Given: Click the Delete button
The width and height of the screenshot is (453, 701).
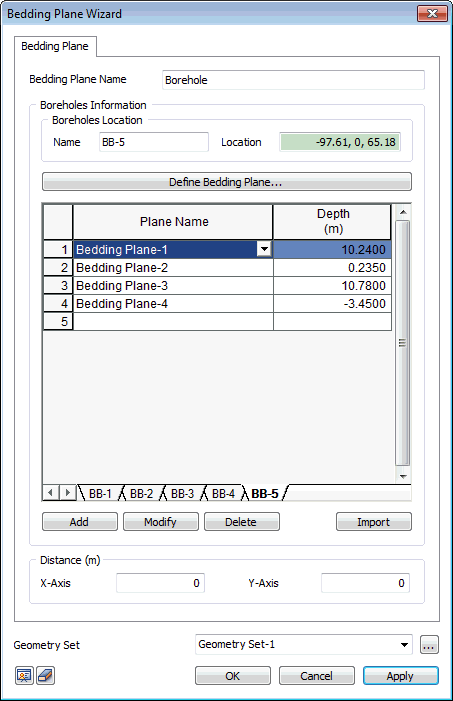Looking at the screenshot, I should [241, 522].
